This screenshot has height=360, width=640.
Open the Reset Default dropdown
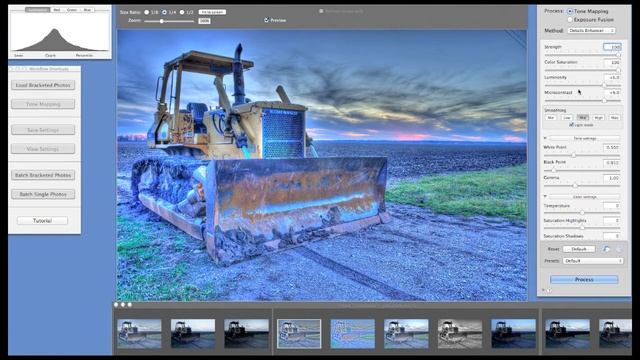coord(579,249)
